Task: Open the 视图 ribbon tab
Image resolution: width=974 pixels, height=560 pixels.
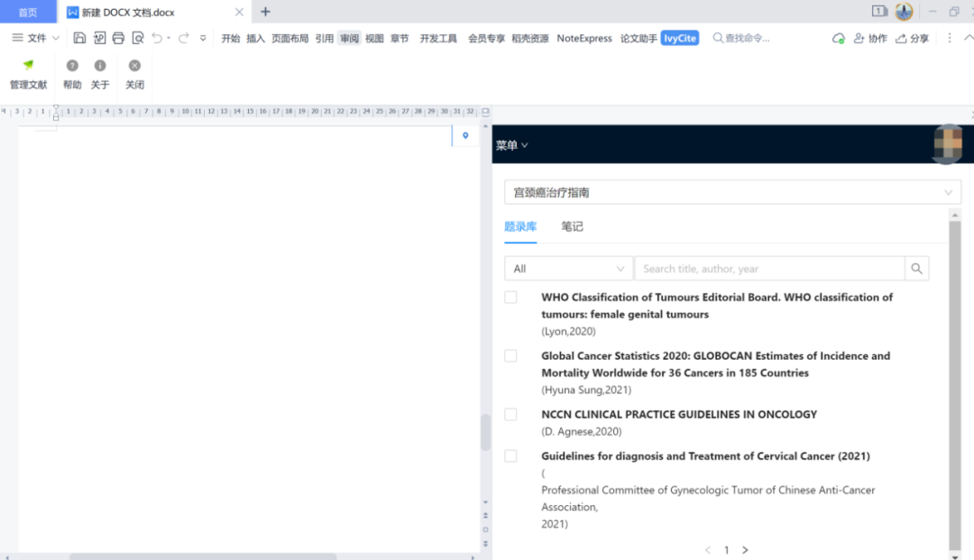Action: pyautogui.click(x=374, y=39)
